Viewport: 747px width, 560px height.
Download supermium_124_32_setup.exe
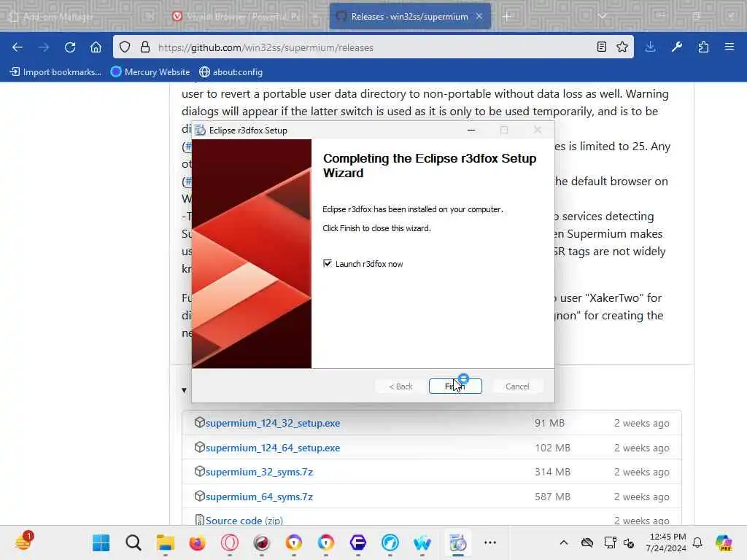point(273,423)
